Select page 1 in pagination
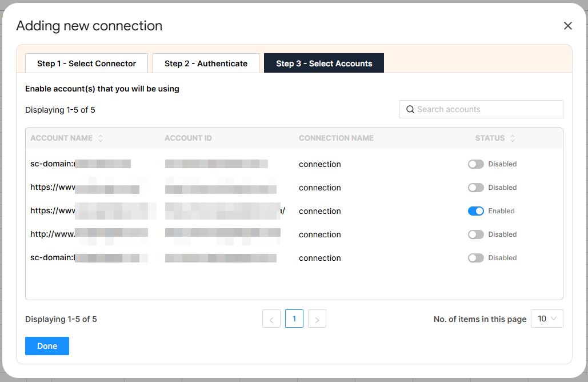This screenshot has height=382, width=588. pyautogui.click(x=294, y=319)
